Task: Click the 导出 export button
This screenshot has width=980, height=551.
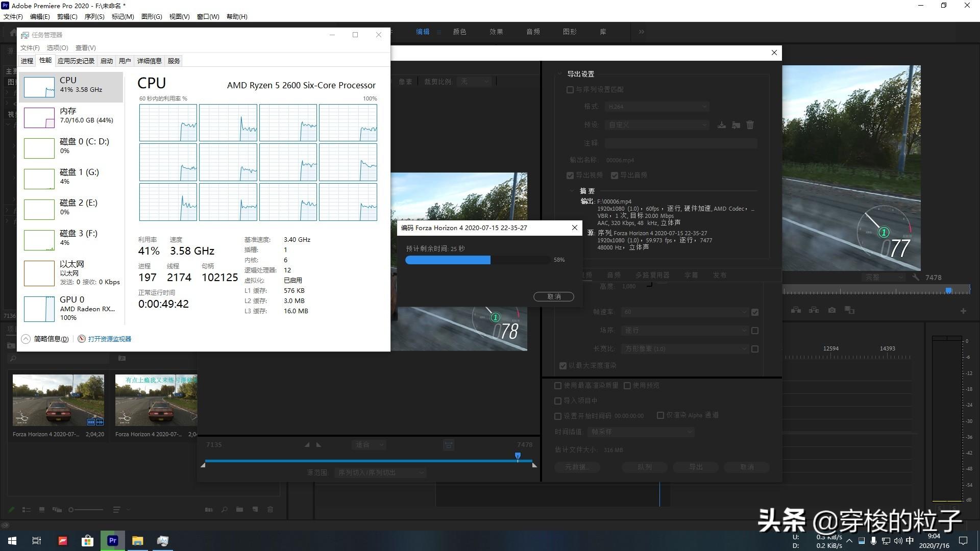Action: point(696,467)
